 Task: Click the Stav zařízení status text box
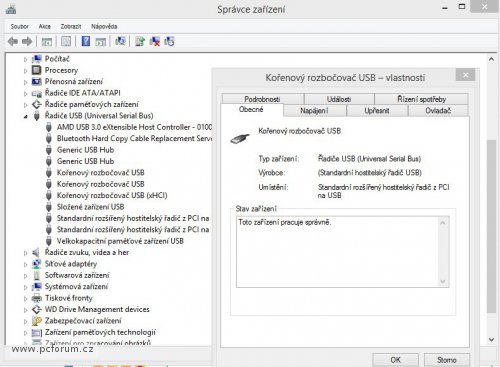coord(343,252)
